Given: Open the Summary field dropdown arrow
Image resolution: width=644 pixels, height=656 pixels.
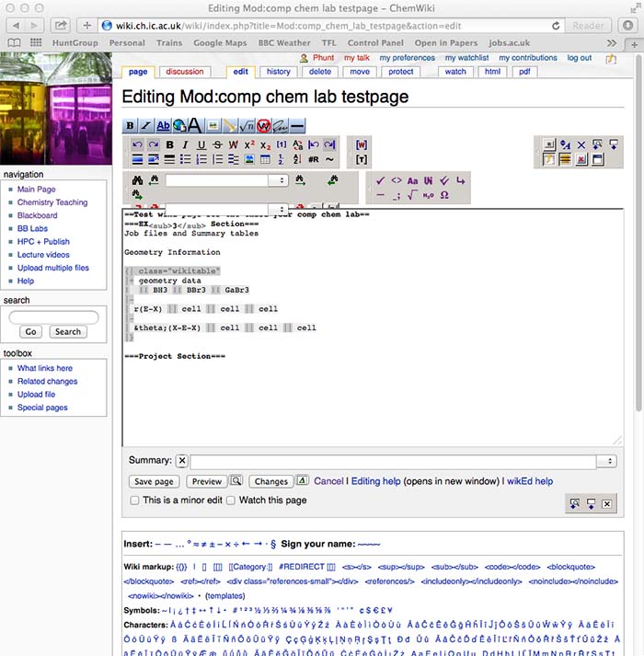Looking at the screenshot, I should point(606,461).
